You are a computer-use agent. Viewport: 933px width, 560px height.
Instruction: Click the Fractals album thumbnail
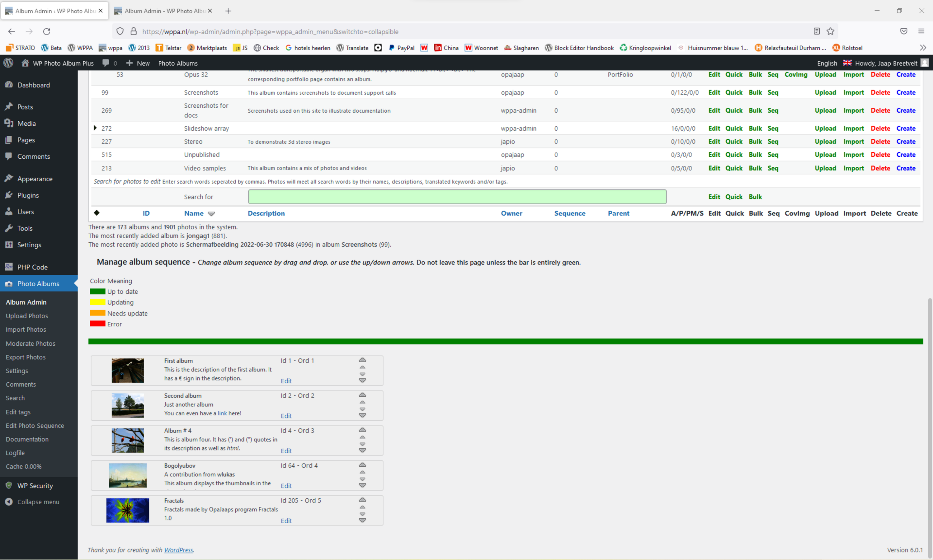128,510
